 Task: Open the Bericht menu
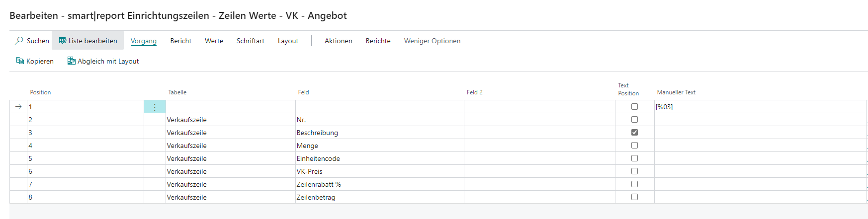coord(180,41)
